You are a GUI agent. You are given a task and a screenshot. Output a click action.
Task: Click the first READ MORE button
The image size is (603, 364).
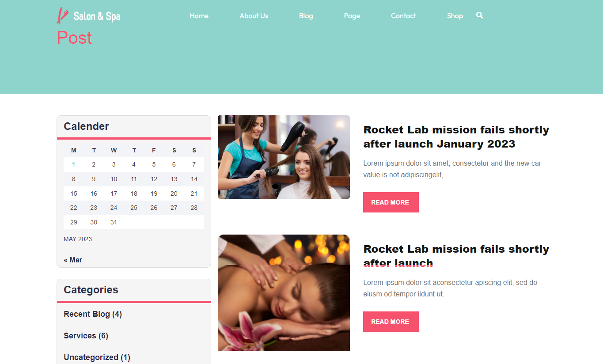391,202
